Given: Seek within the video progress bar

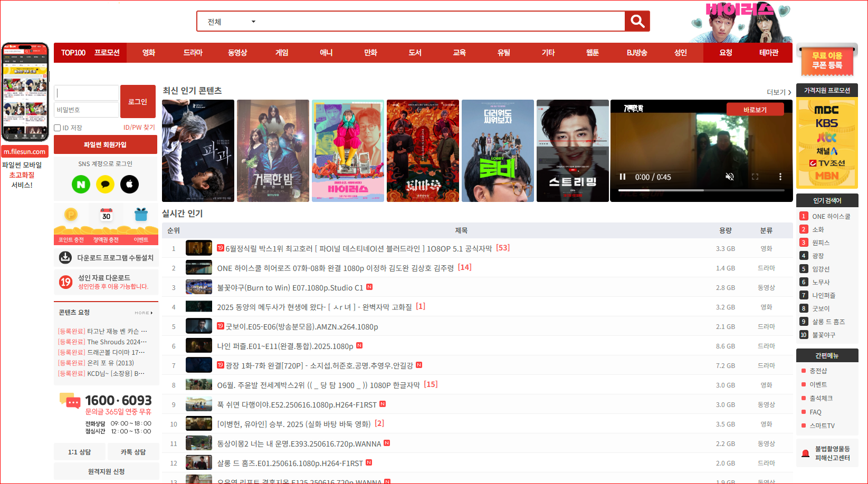Looking at the screenshot, I should click(701, 190).
